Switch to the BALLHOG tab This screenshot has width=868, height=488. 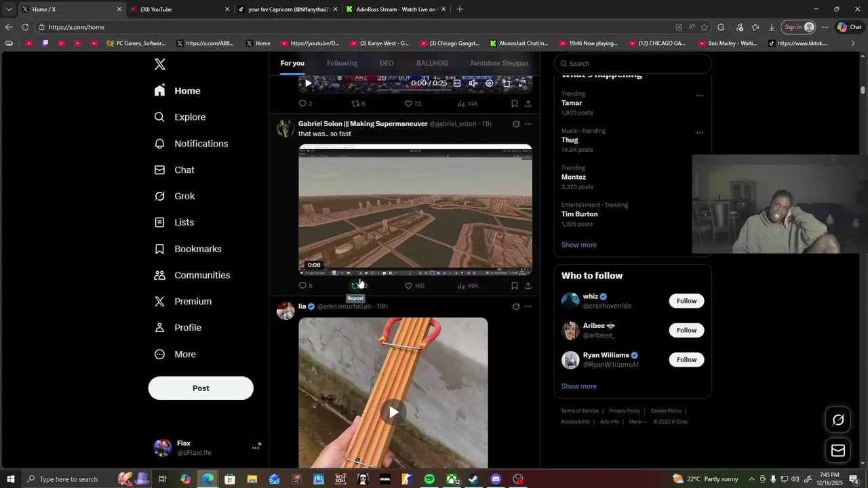point(432,63)
